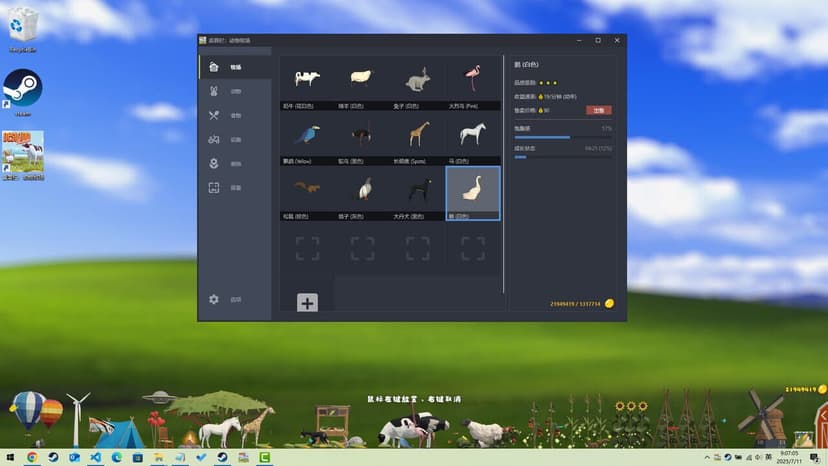The width and height of the screenshot is (828, 466).
Task: Select the blue parrot
Action: click(307, 138)
